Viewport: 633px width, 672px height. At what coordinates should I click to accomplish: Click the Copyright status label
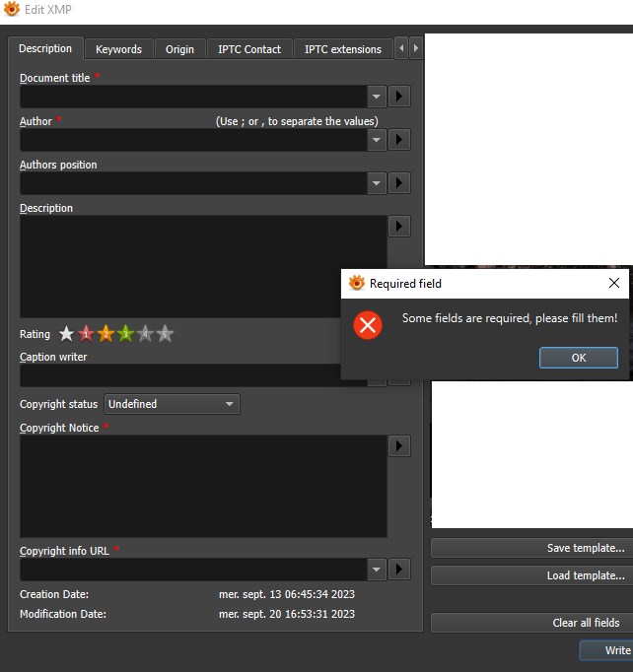59,404
